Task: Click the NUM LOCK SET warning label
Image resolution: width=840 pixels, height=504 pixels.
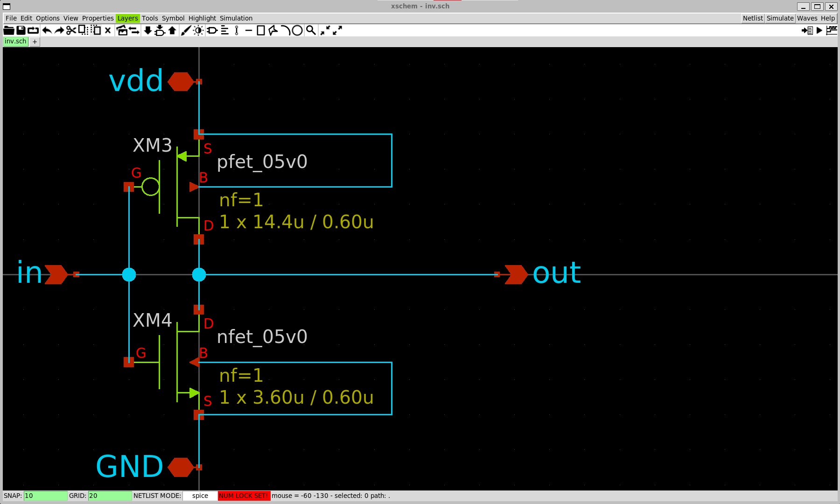Action: tap(244, 496)
